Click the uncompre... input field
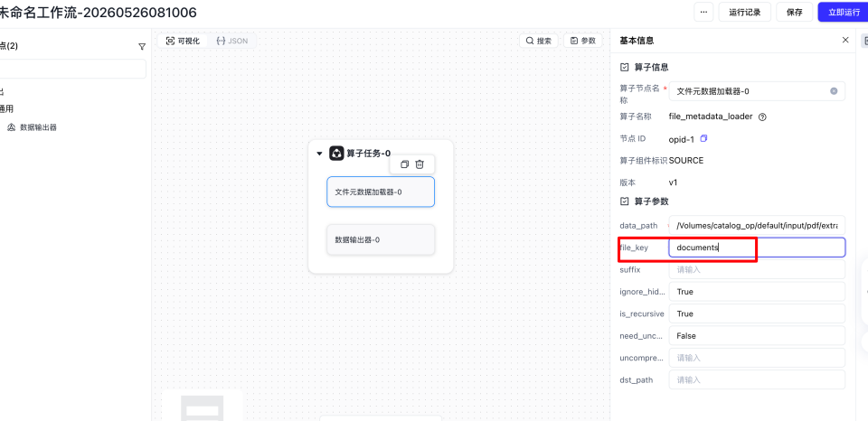 757,358
